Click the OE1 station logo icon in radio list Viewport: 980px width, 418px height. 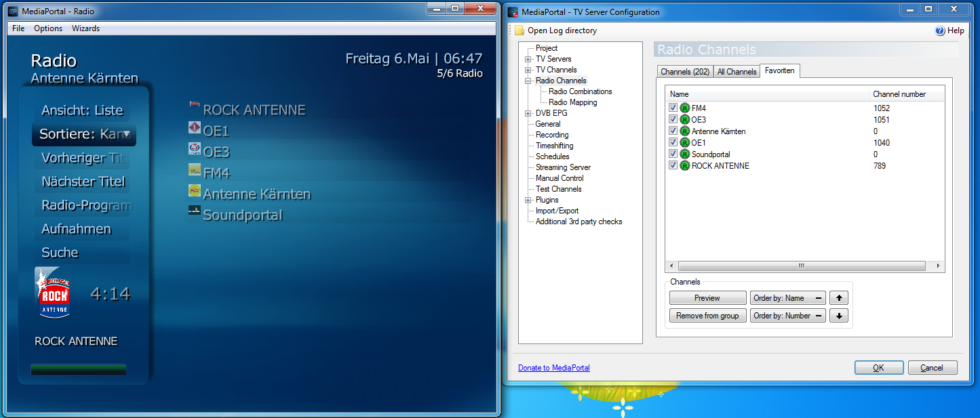pos(195,127)
